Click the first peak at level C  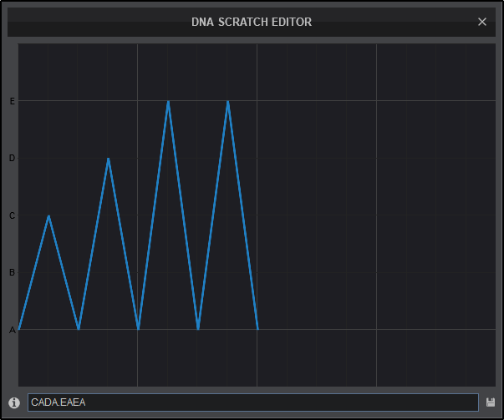49,215
